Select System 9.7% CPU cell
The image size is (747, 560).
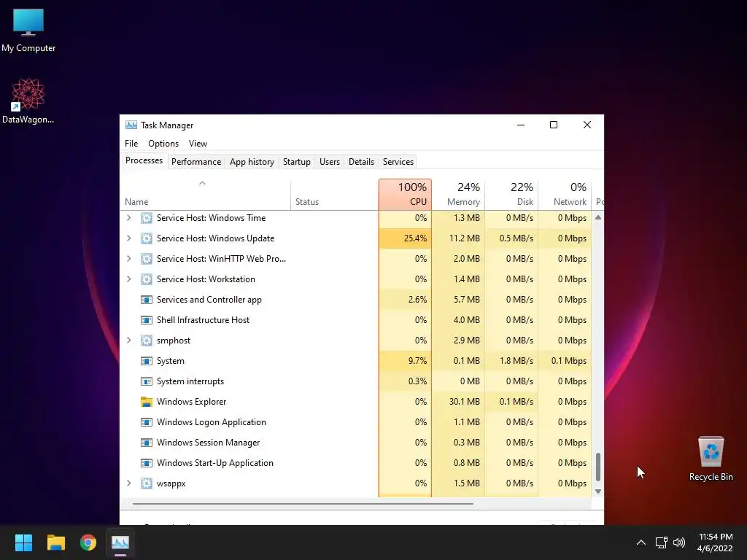tap(406, 361)
